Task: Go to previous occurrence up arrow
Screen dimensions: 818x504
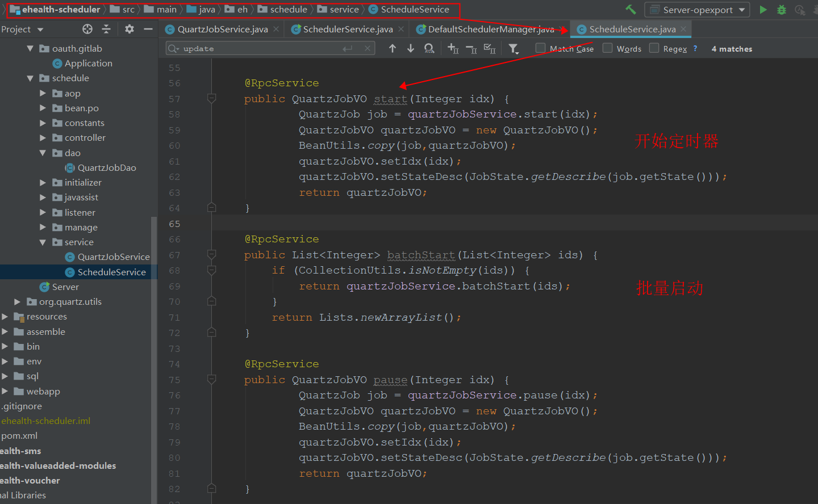Action: (393, 49)
